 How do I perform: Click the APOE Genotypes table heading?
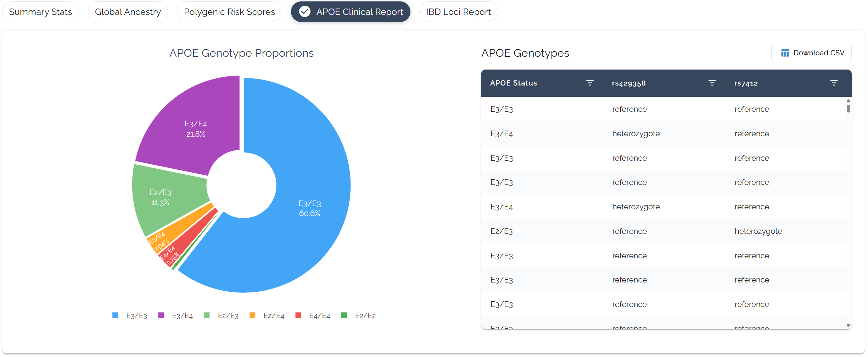click(x=525, y=53)
